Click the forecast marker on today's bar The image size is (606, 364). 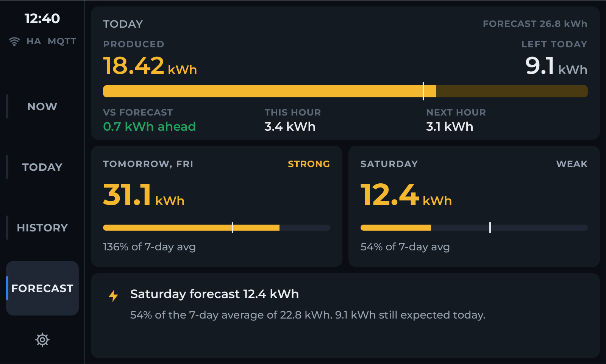pos(423,91)
